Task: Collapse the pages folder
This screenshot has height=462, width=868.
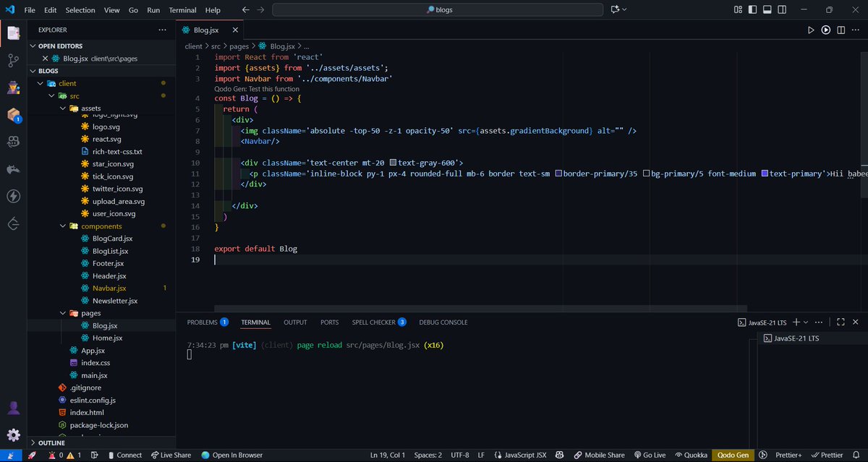Action: (63, 313)
